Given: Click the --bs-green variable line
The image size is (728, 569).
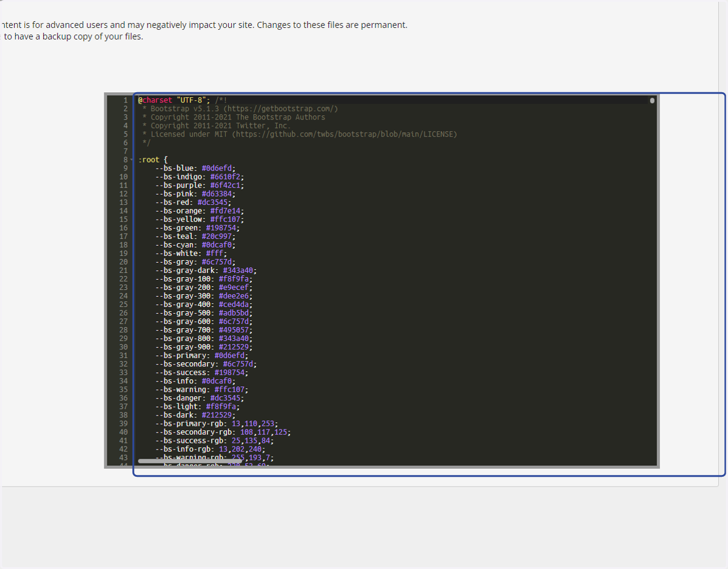Looking at the screenshot, I should [197, 227].
